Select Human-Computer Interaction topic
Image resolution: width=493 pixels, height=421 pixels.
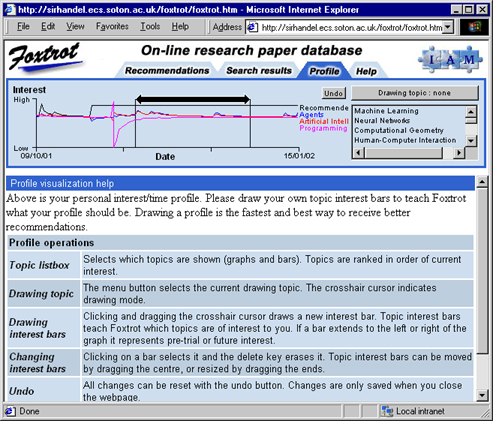pos(405,140)
